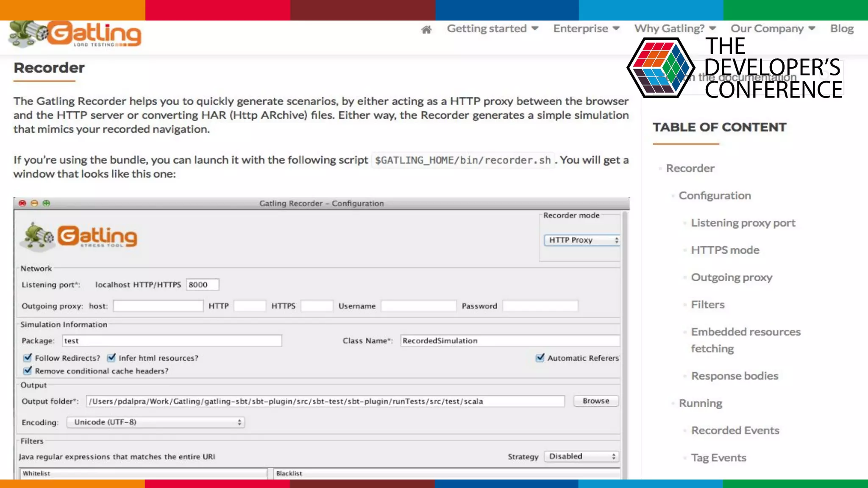Disable the Automatic Referers checkbox
868x488 pixels.
540,358
